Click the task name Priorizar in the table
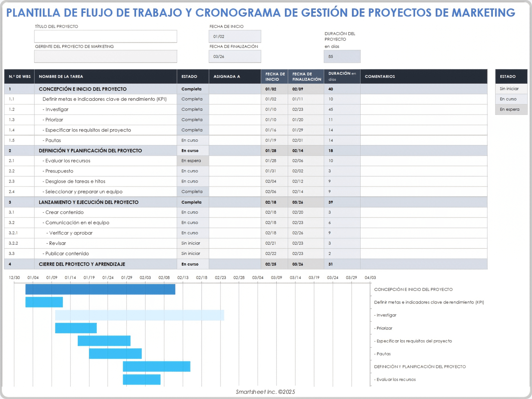 (x=53, y=120)
